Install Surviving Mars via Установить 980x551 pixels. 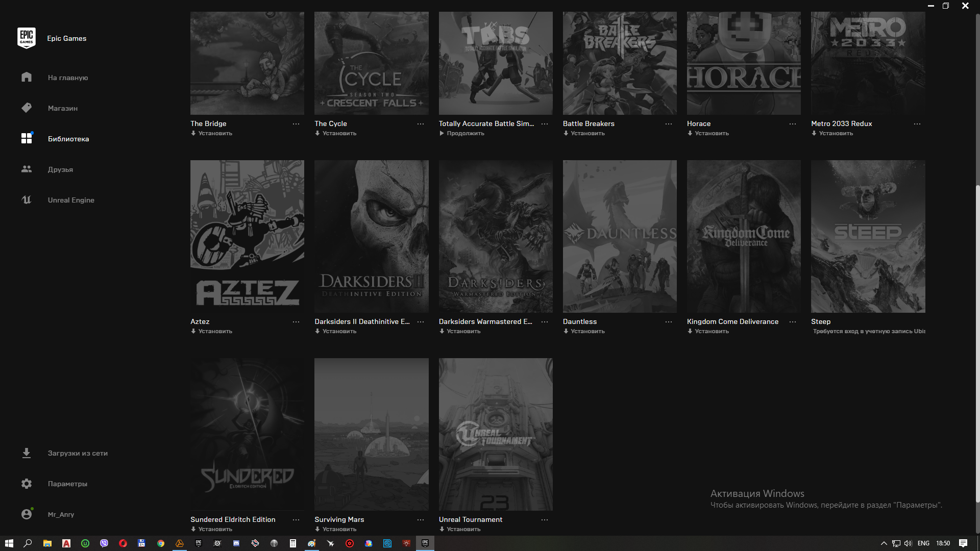tap(335, 529)
